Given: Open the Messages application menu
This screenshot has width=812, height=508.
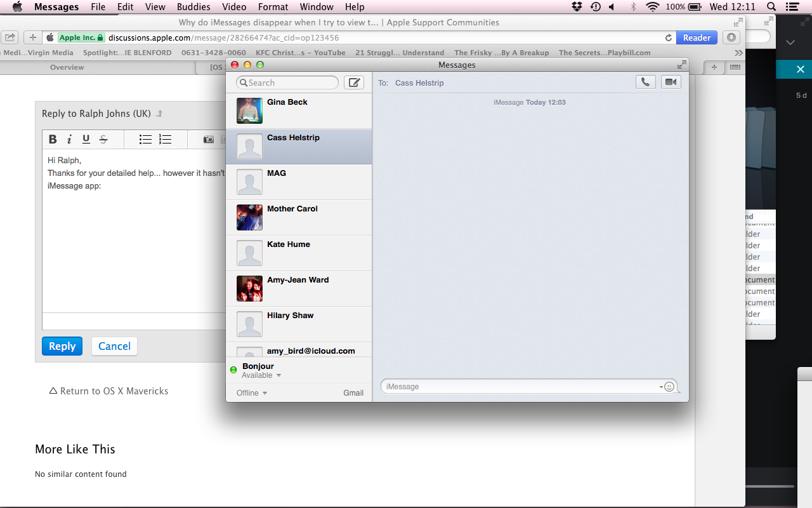Looking at the screenshot, I should (56, 7).
